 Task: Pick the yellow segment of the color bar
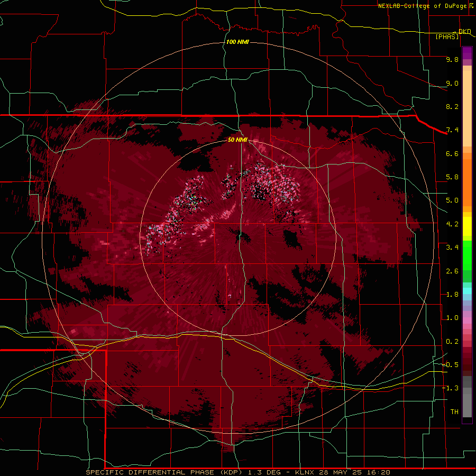pos(467,226)
